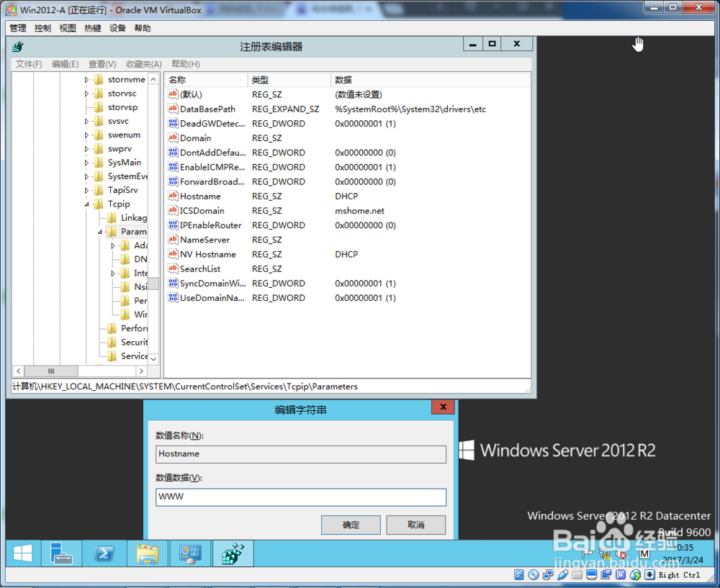Select the IPEnableRouter DWORD icon
The width and height of the screenshot is (720, 588).
(x=173, y=225)
